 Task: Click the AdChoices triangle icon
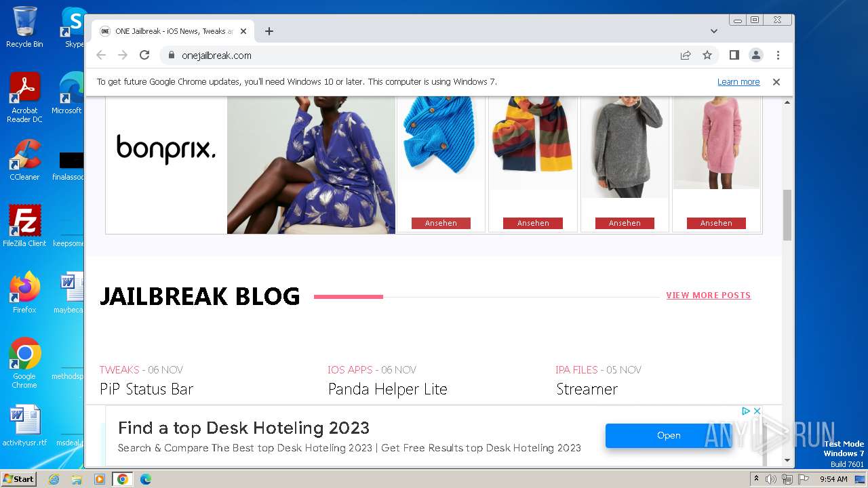click(x=745, y=411)
